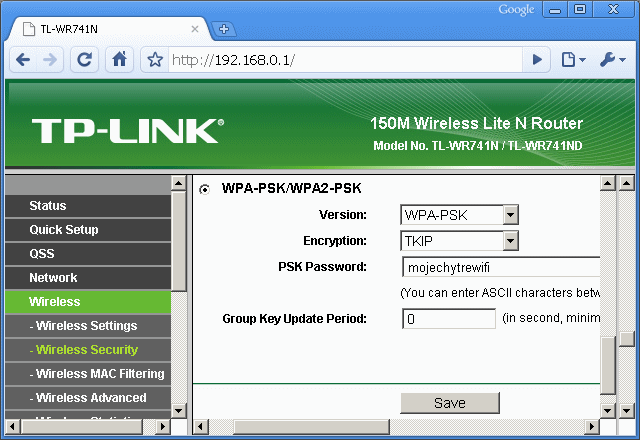Image resolution: width=640 pixels, height=440 pixels.
Task: Click the 'PSK Password:' label
Action: coord(322,267)
